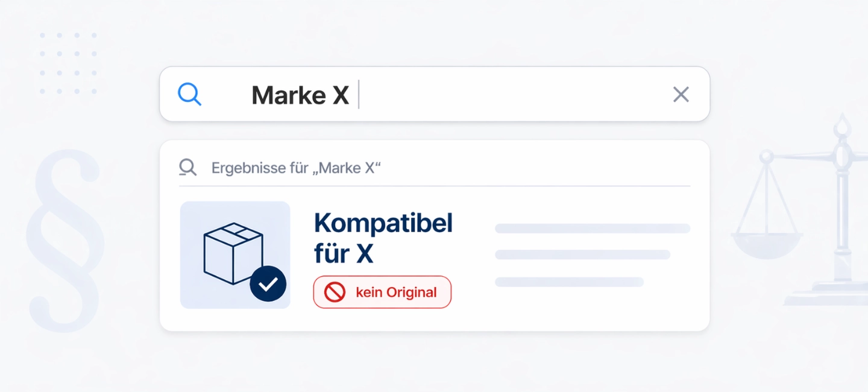This screenshot has height=392, width=868.
Task: Click the second placeholder description line
Action: pos(582,254)
